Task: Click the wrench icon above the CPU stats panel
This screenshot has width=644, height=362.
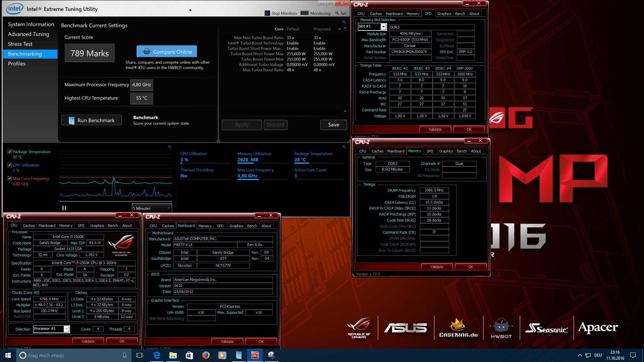Action: 344,147
